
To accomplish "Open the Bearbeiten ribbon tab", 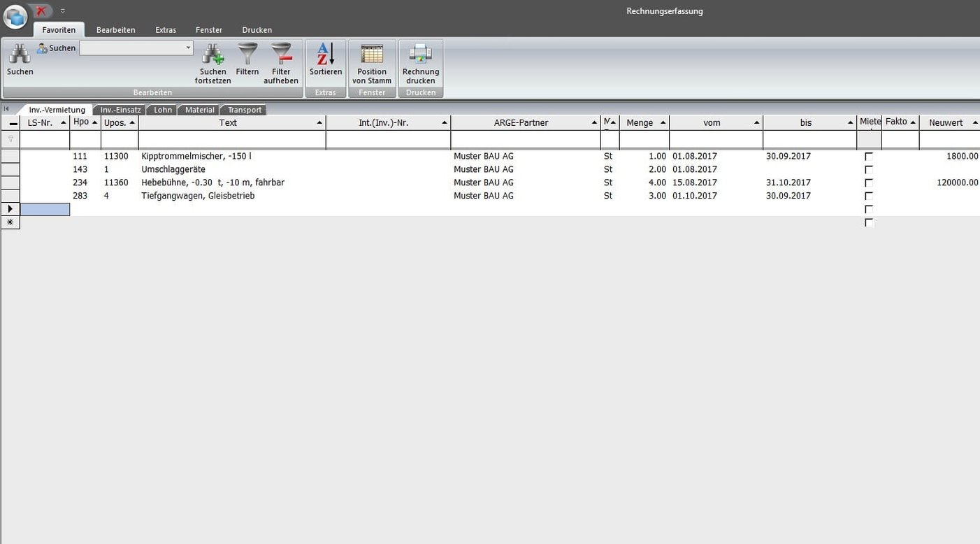I will [116, 30].
